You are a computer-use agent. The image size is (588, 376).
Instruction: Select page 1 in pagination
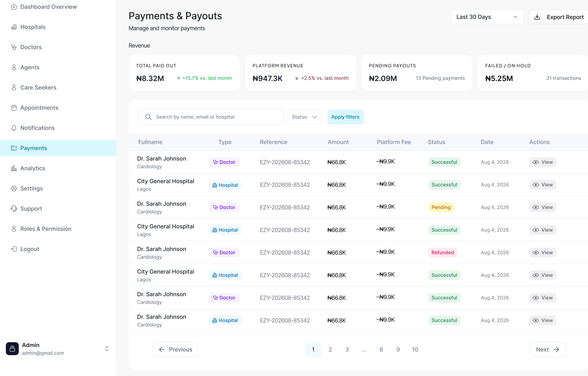(x=313, y=349)
